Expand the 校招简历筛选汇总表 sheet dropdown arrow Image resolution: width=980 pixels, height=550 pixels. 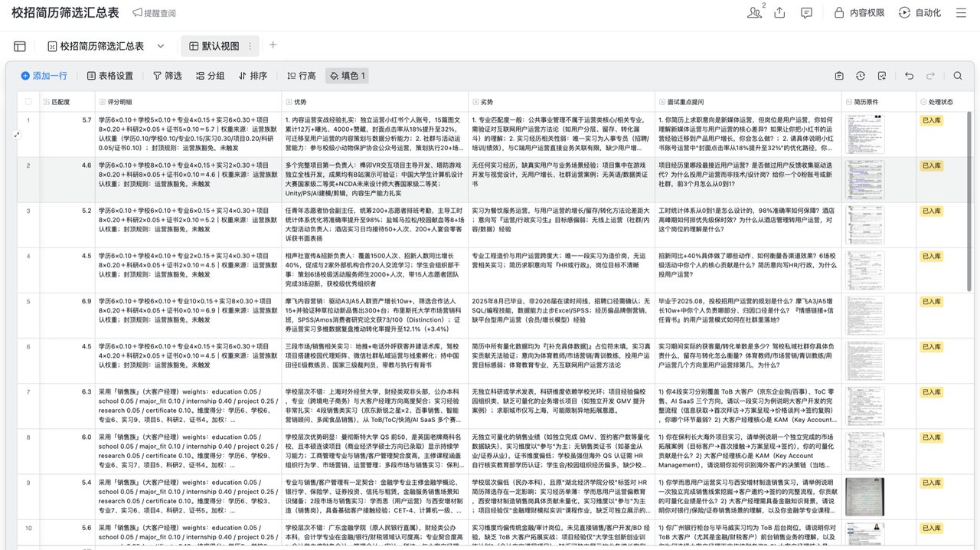(160, 46)
